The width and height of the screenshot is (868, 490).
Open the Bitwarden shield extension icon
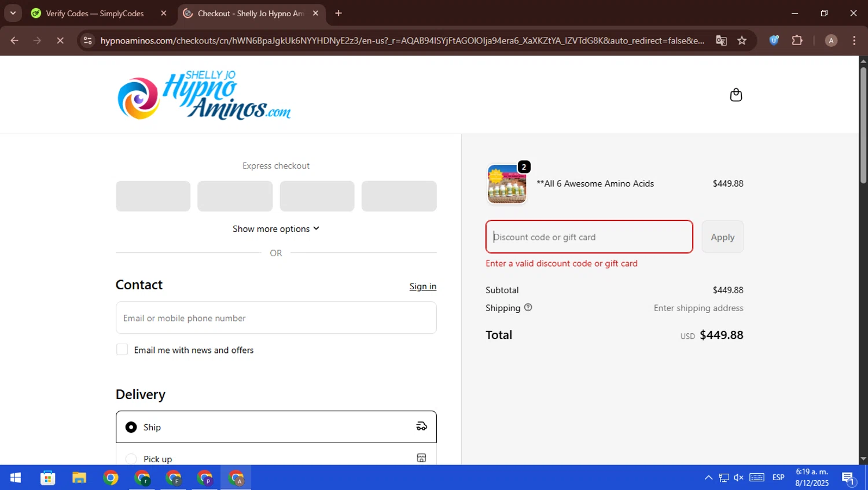point(774,40)
